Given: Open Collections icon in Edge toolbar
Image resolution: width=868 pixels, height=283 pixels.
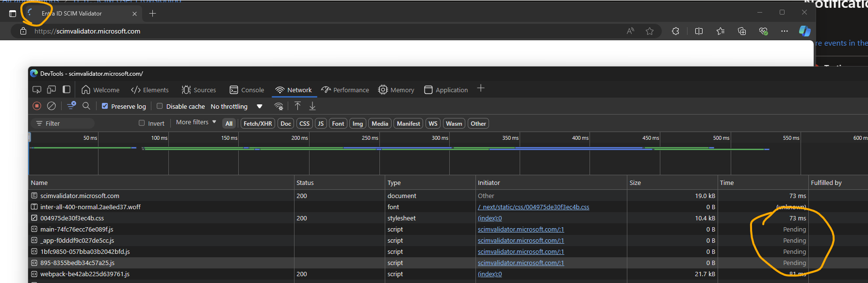Looking at the screenshot, I should [x=742, y=31].
